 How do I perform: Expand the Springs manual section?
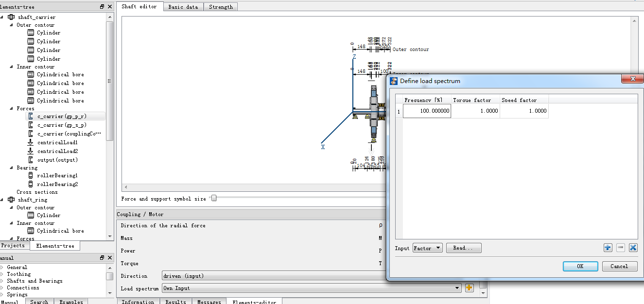2,294
